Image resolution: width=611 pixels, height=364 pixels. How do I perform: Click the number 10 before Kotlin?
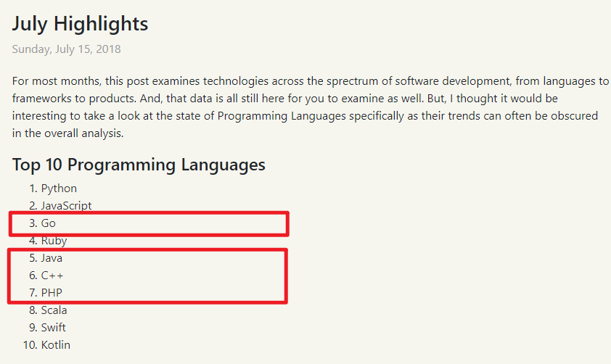(x=30, y=345)
